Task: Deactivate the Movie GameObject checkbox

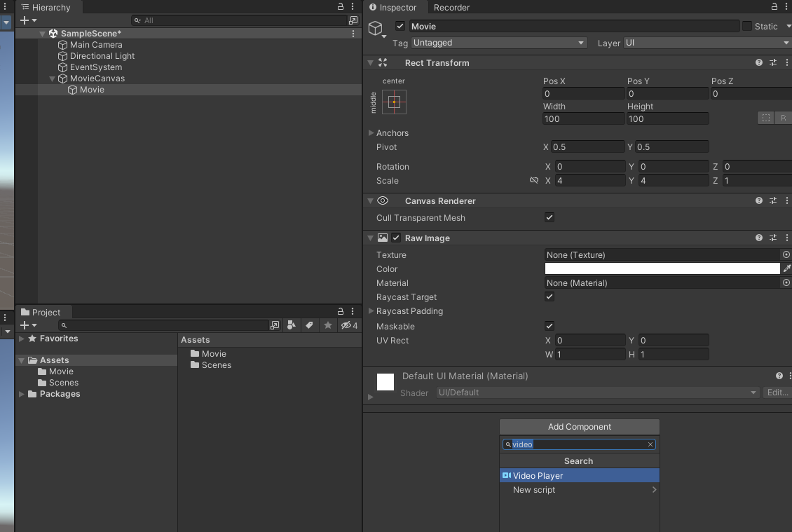Action: pos(400,26)
